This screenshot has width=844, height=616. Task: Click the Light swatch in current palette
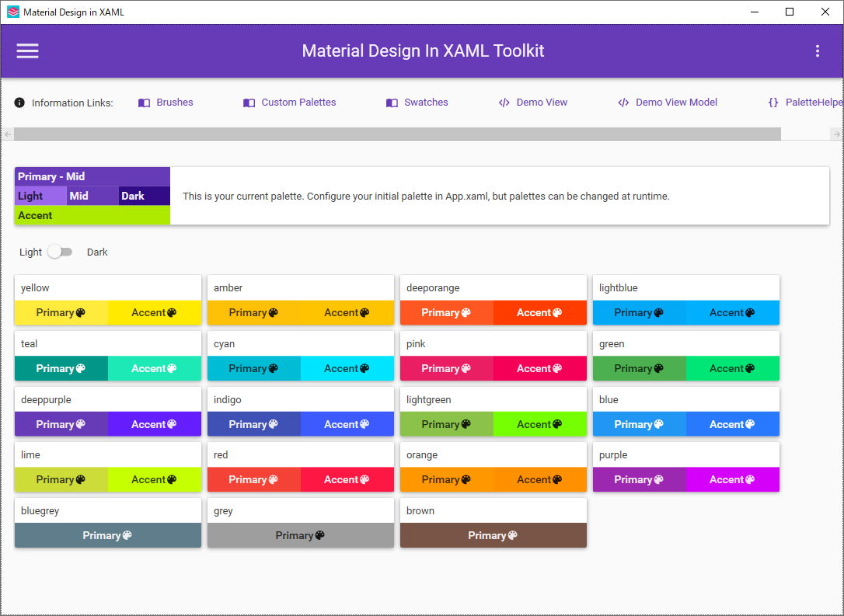(x=41, y=196)
